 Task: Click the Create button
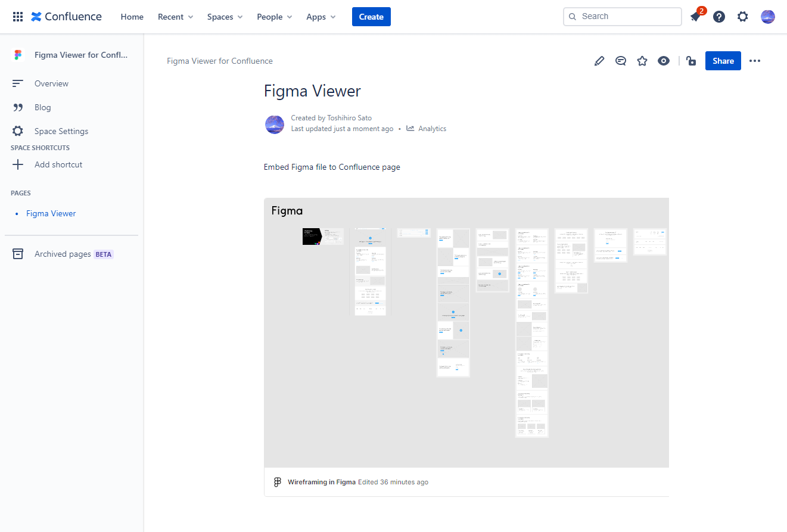(371, 17)
